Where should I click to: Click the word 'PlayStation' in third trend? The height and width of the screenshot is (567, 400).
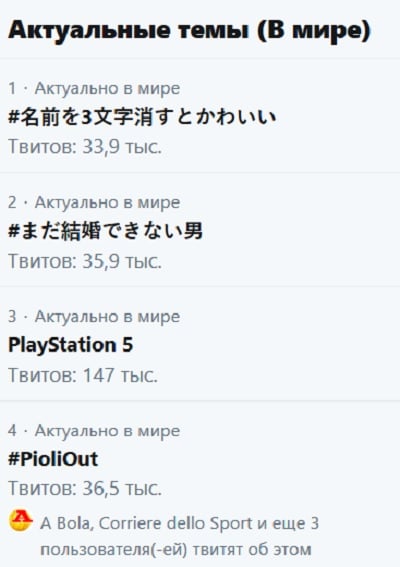62,345
